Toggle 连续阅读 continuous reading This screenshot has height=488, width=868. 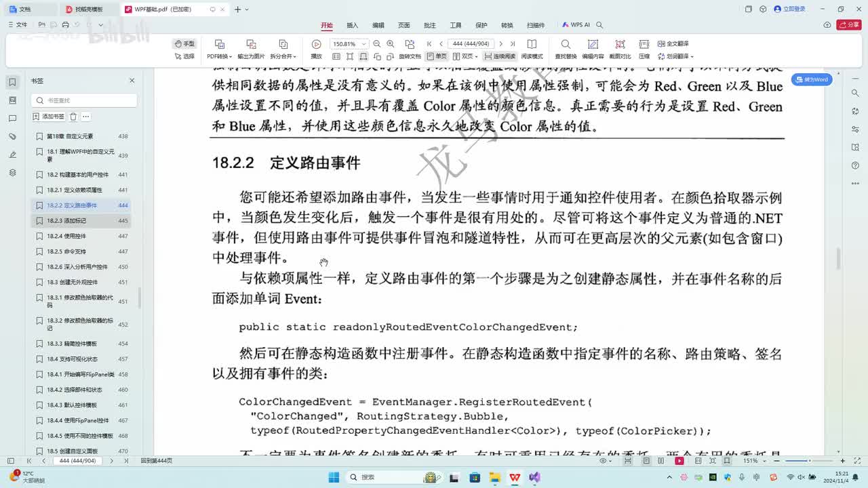(500, 56)
